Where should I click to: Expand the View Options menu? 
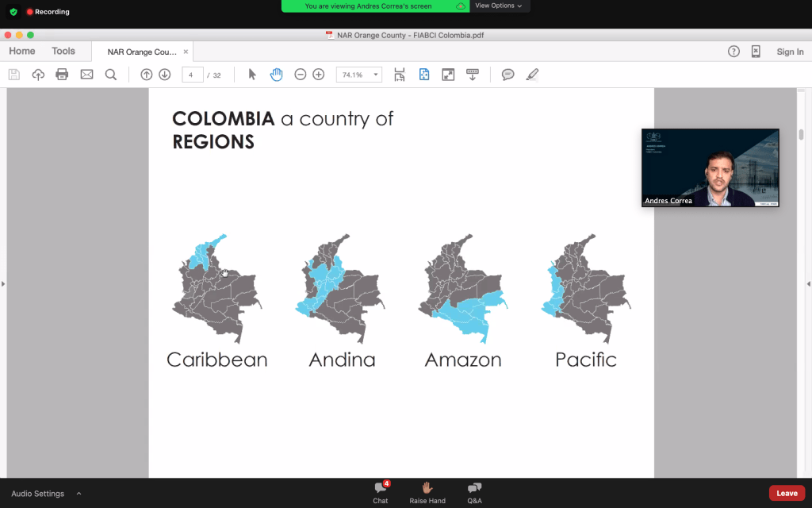pos(499,6)
